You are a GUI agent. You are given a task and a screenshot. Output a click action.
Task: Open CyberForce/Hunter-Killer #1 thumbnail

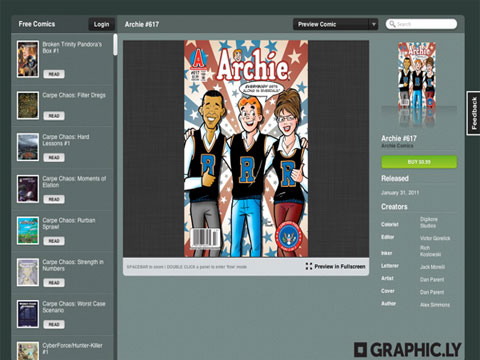(28, 351)
